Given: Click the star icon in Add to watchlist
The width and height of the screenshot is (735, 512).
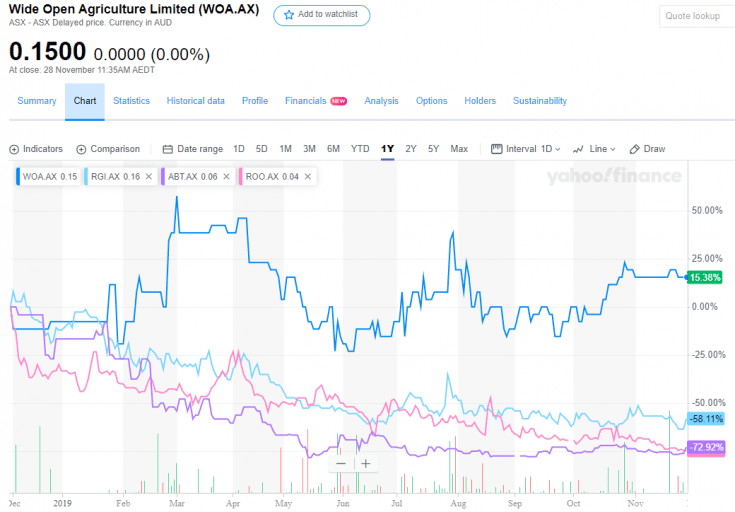Looking at the screenshot, I should (289, 15).
